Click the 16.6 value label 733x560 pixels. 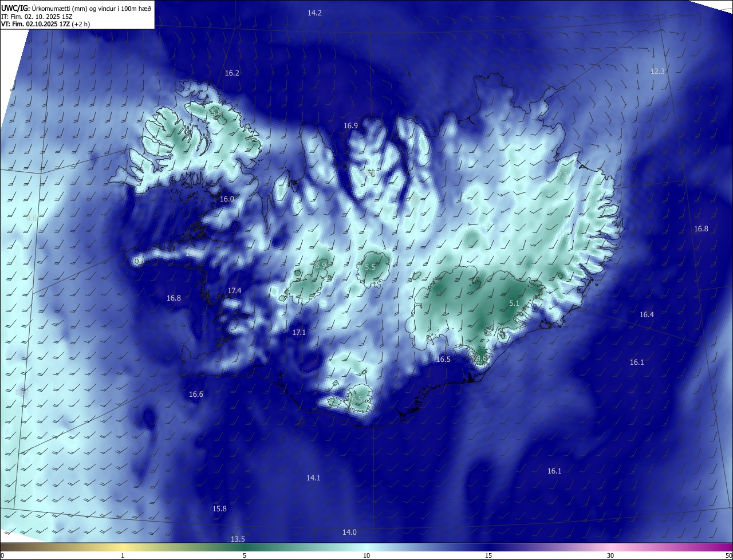(x=196, y=394)
